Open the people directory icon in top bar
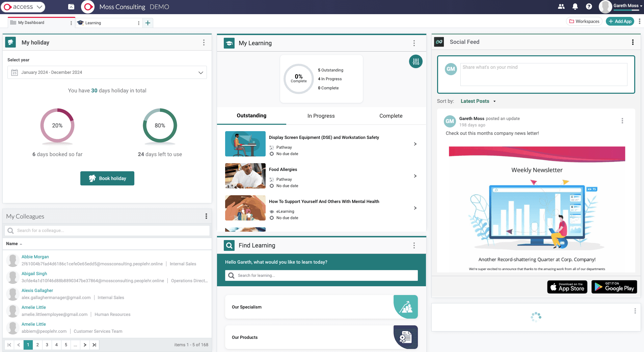 point(561,6)
